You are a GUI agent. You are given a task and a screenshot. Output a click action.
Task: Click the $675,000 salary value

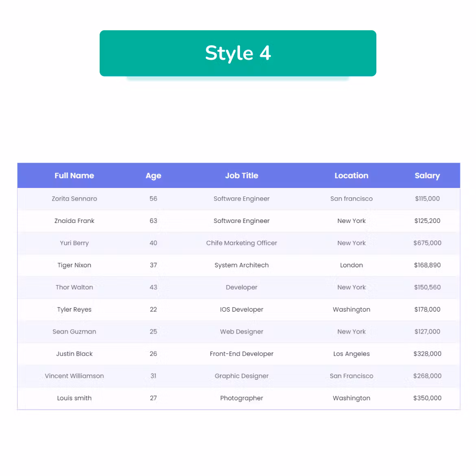pyautogui.click(x=427, y=243)
